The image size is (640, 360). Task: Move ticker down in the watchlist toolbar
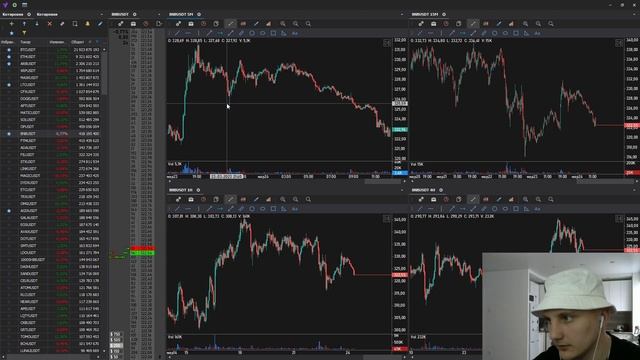[37, 24]
